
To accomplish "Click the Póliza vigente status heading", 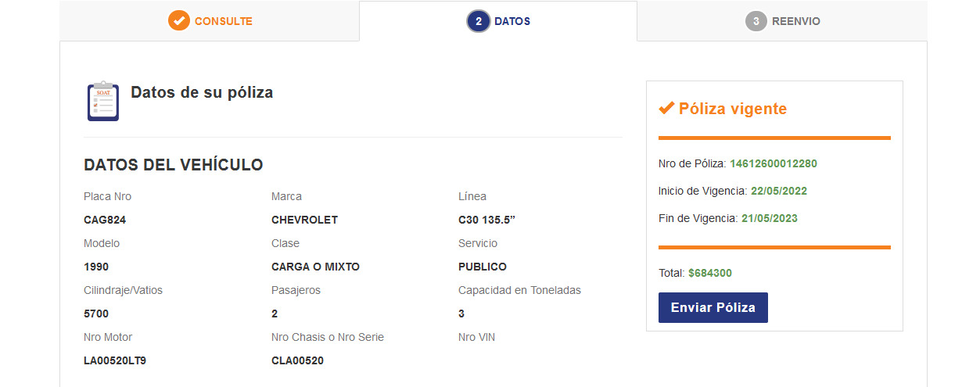I will [732, 109].
